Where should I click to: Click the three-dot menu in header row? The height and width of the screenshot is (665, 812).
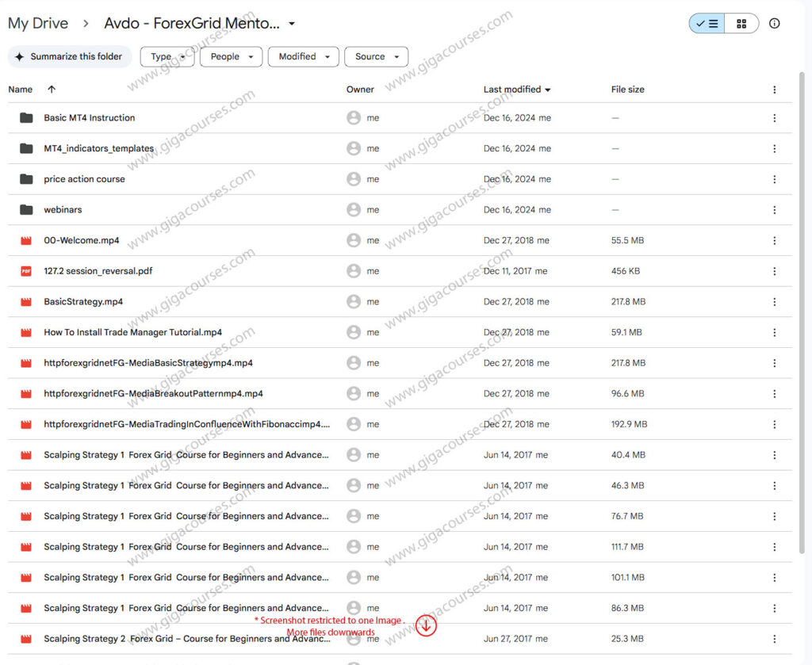(x=775, y=90)
